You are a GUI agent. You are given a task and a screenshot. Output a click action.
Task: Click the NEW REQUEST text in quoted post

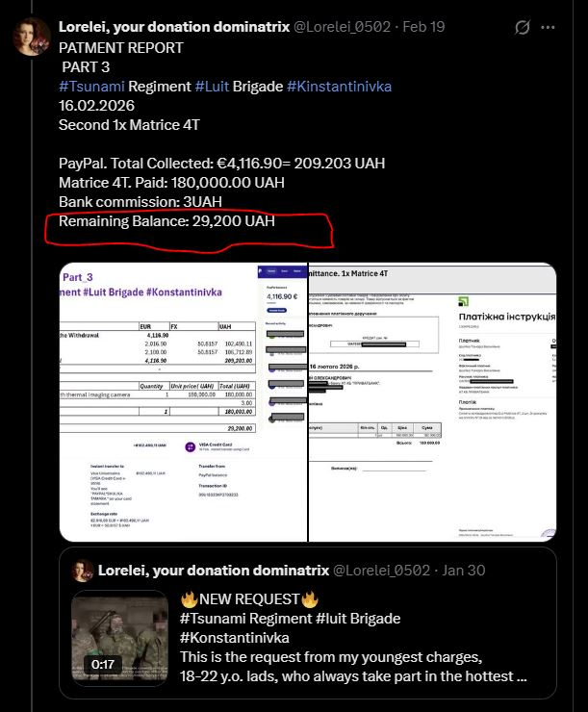tap(249, 599)
